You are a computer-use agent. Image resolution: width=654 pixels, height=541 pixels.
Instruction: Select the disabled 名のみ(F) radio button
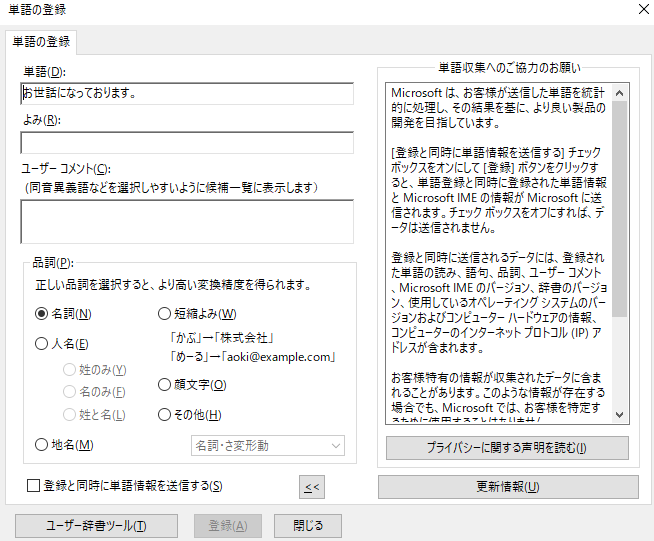(69, 392)
